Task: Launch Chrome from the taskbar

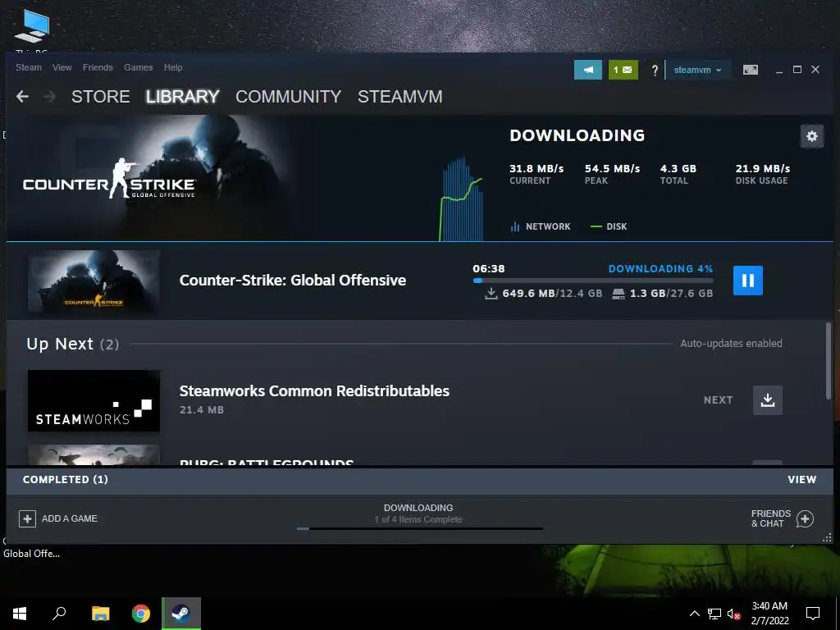Action: click(x=141, y=614)
